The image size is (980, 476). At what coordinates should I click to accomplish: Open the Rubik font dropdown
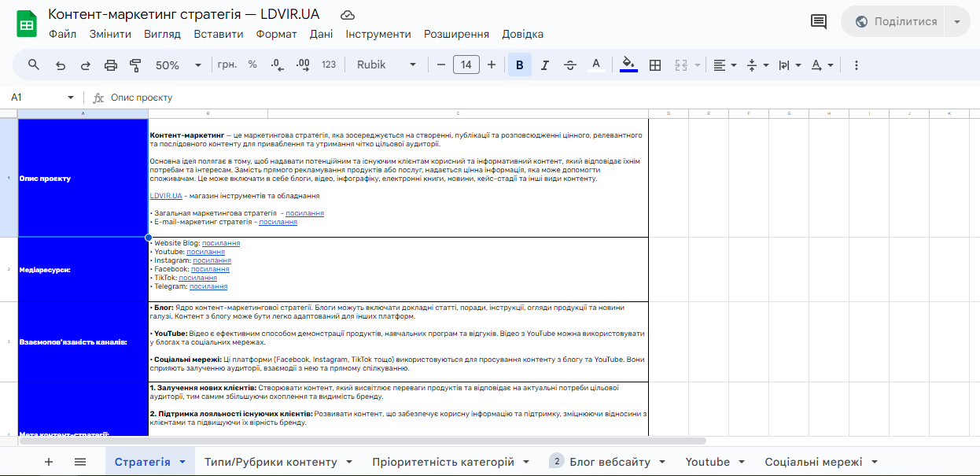[x=386, y=65]
